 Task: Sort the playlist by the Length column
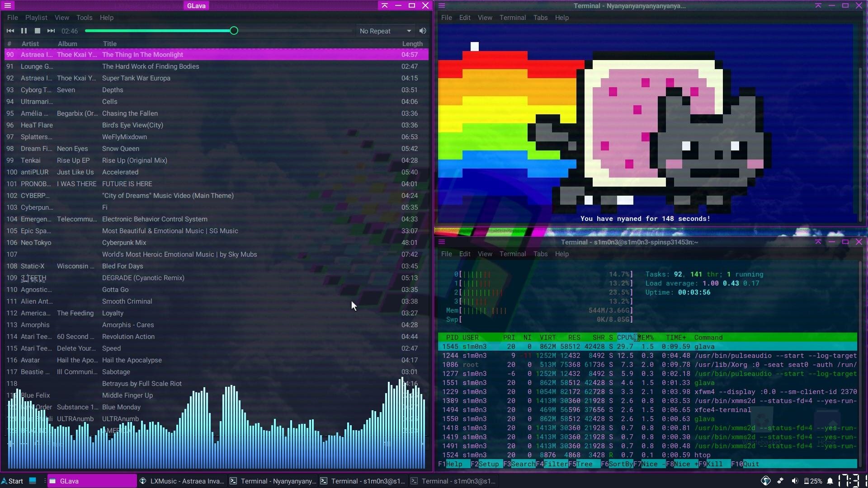pos(412,44)
